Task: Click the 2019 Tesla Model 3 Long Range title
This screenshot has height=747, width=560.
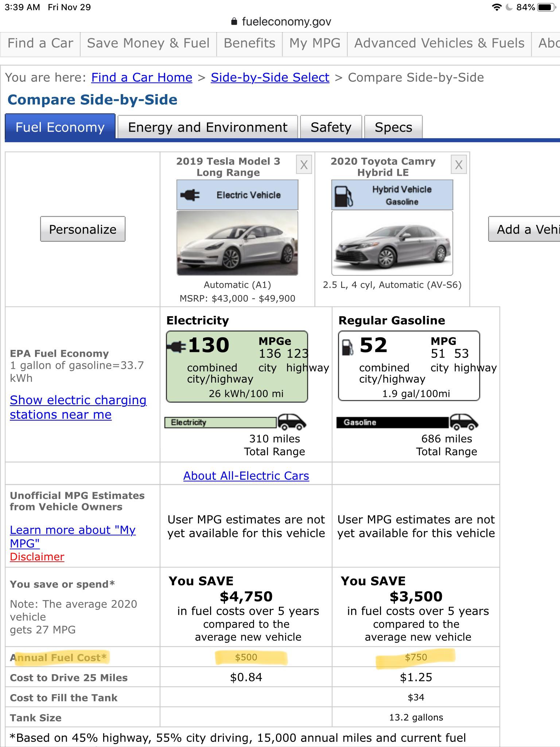Action: click(x=228, y=167)
